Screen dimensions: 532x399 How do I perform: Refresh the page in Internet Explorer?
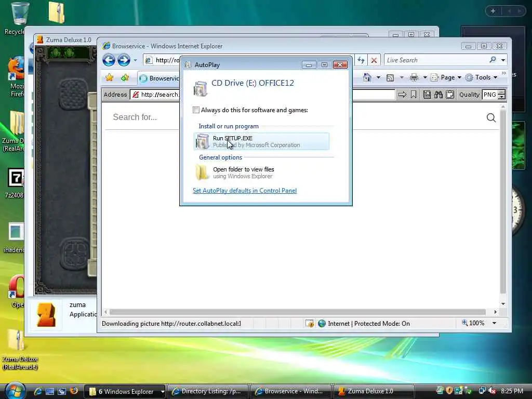[x=361, y=60]
